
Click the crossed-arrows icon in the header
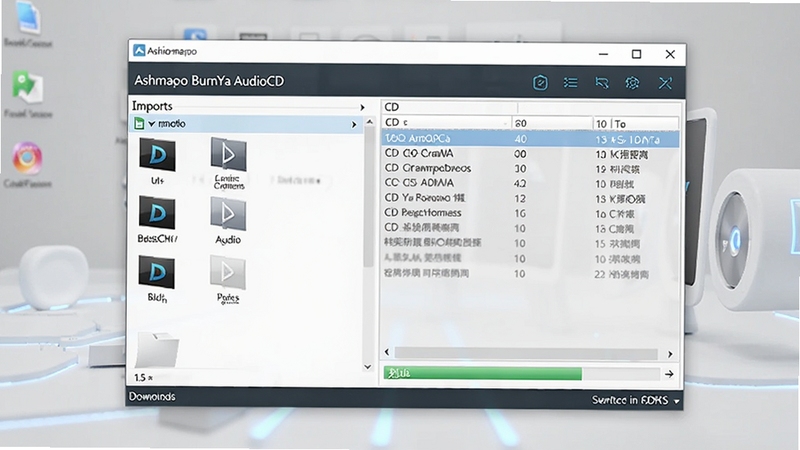pyautogui.click(x=665, y=83)
